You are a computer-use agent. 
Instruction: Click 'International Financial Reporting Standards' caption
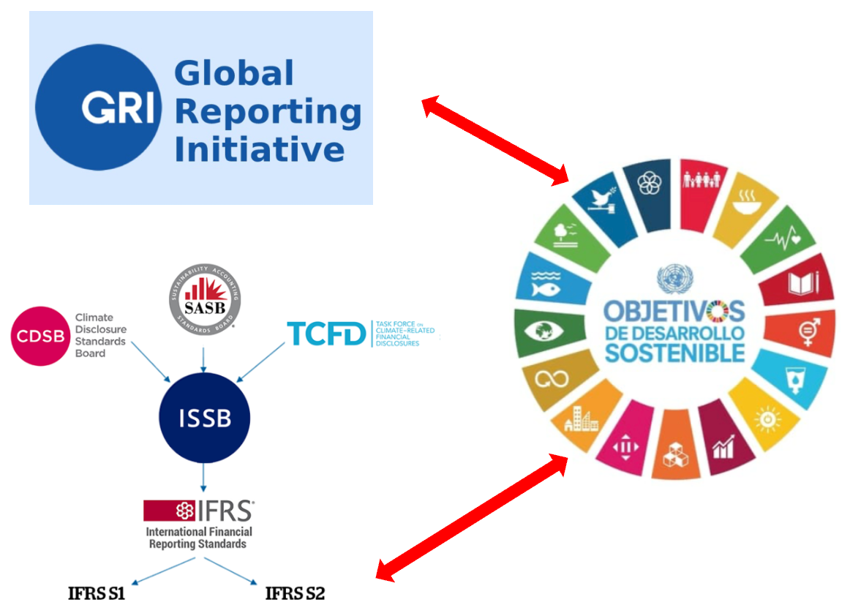[x=198, y=538]
